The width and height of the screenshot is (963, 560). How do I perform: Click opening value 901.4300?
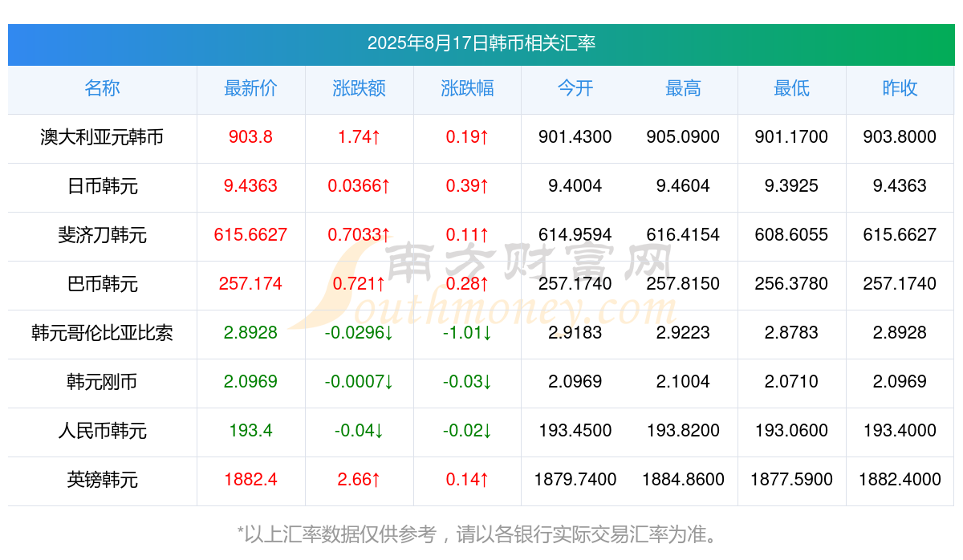click(x=575, y=137)
